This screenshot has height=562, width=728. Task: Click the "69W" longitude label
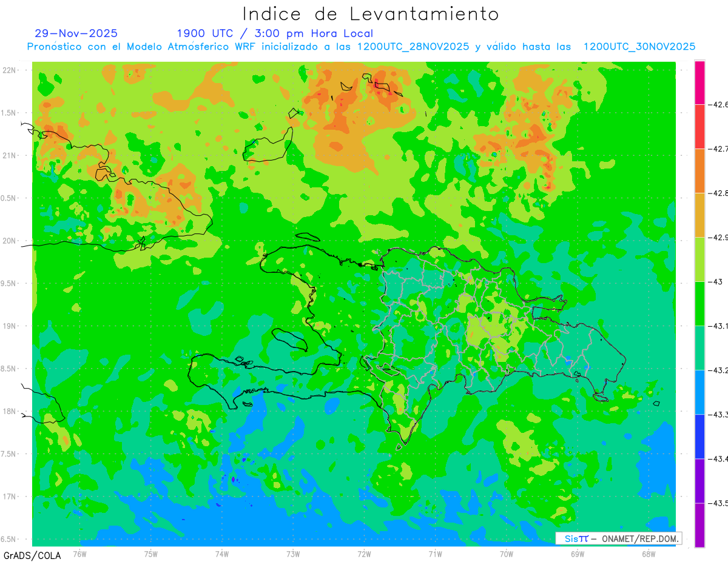tap(577, 554)
